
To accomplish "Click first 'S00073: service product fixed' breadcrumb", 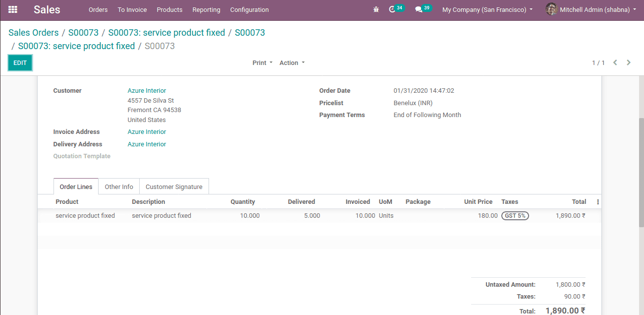I will [x=166, y=33].
